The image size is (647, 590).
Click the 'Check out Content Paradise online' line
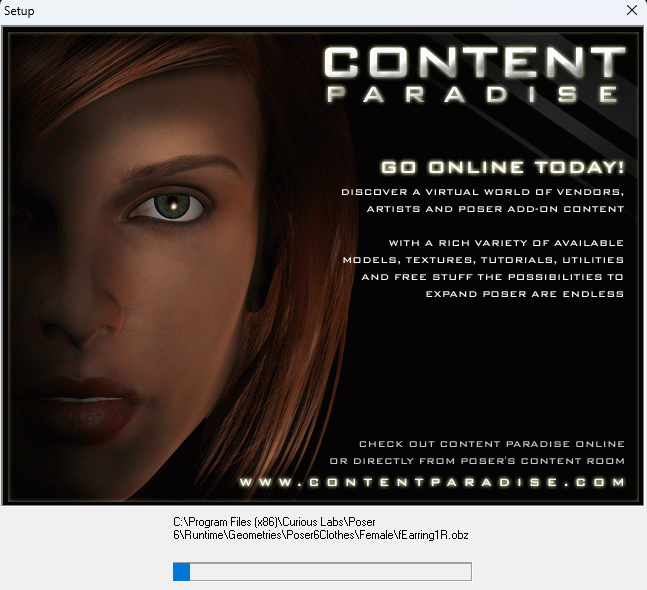[491, 444]
